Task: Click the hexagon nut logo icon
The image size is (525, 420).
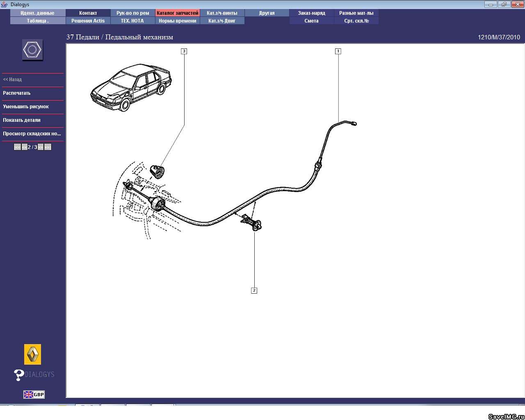Action: [32, 50]
